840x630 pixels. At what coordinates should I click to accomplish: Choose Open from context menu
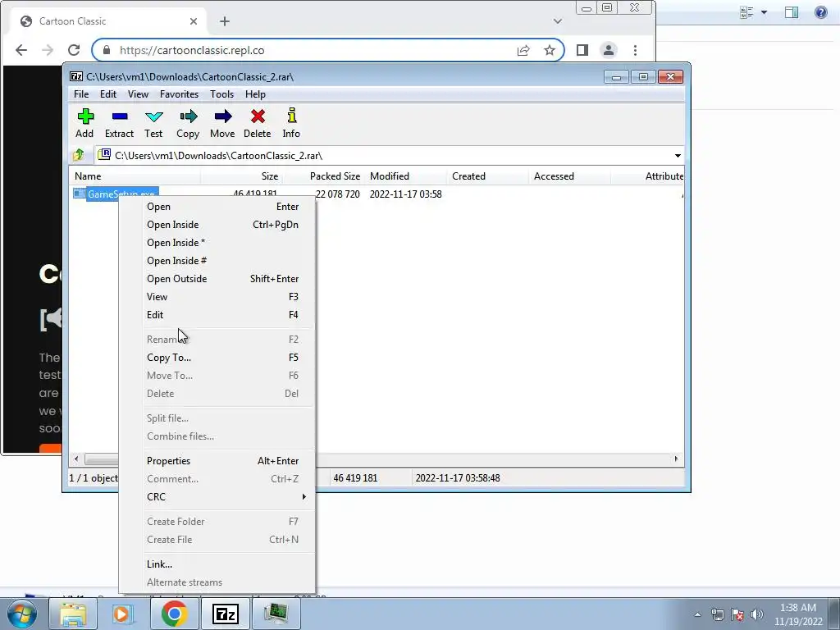point(217,207)
